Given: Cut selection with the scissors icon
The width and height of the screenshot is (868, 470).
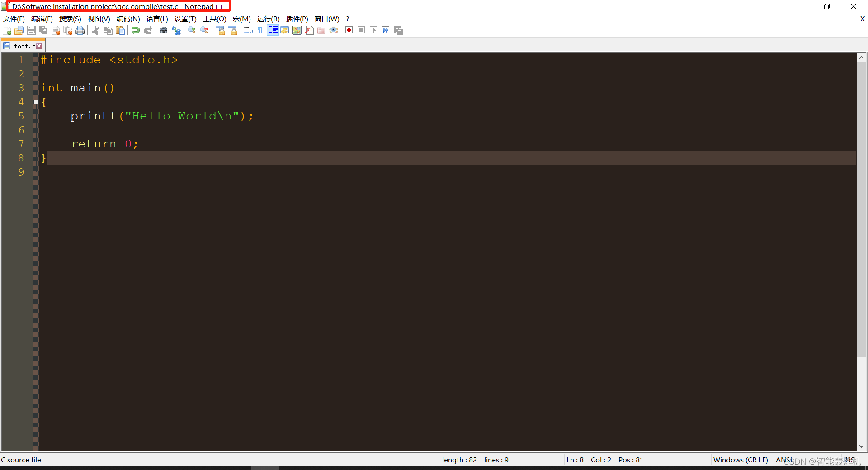Looking at the screenshot, I should pos(96,30).
